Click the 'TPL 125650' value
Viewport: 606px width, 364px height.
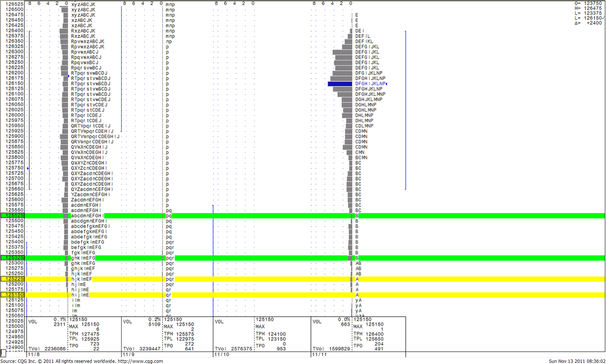(369, 339)
